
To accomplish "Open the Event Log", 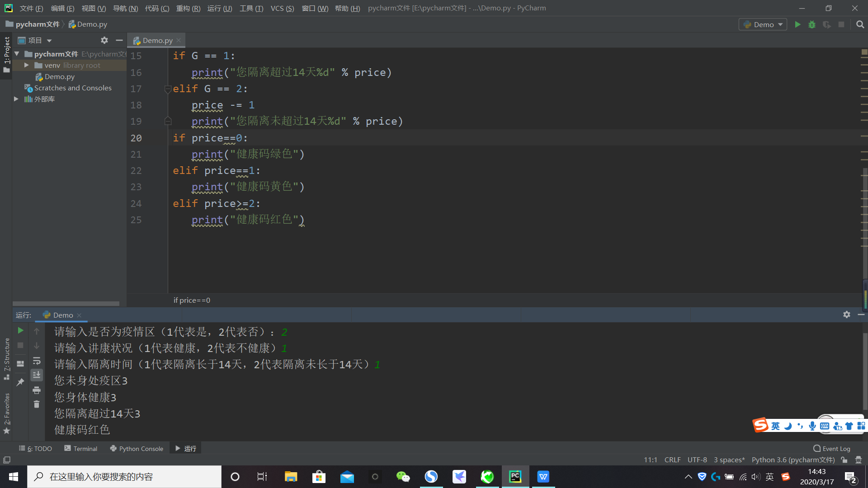I will 832,448.
